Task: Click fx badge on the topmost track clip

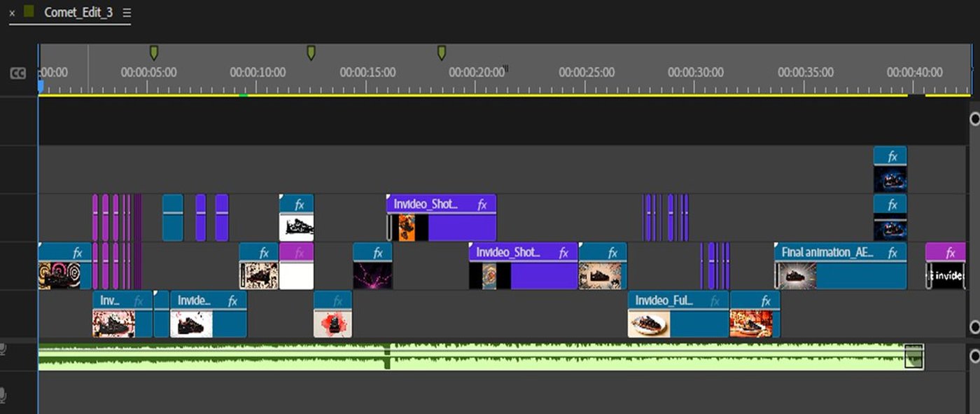Action: point(892,156)
